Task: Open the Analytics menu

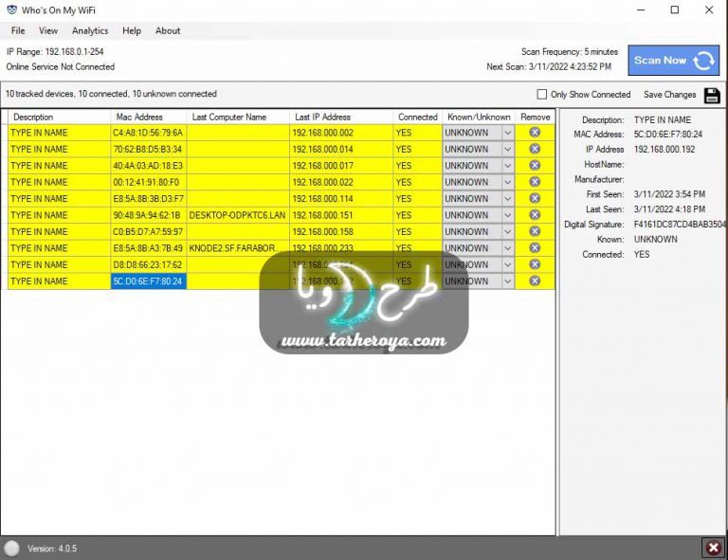Action: point(90,30)
